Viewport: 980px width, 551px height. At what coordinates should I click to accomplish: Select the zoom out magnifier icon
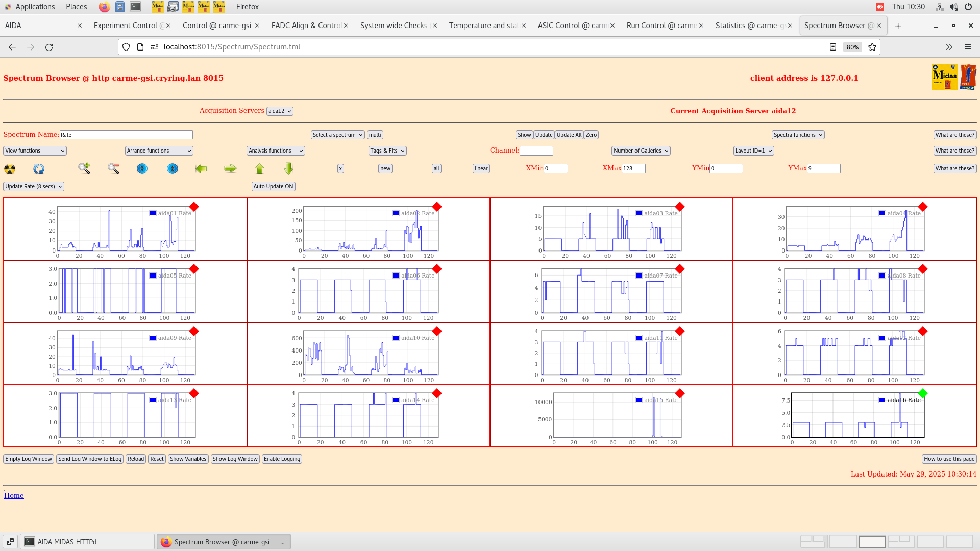point(113,168)
